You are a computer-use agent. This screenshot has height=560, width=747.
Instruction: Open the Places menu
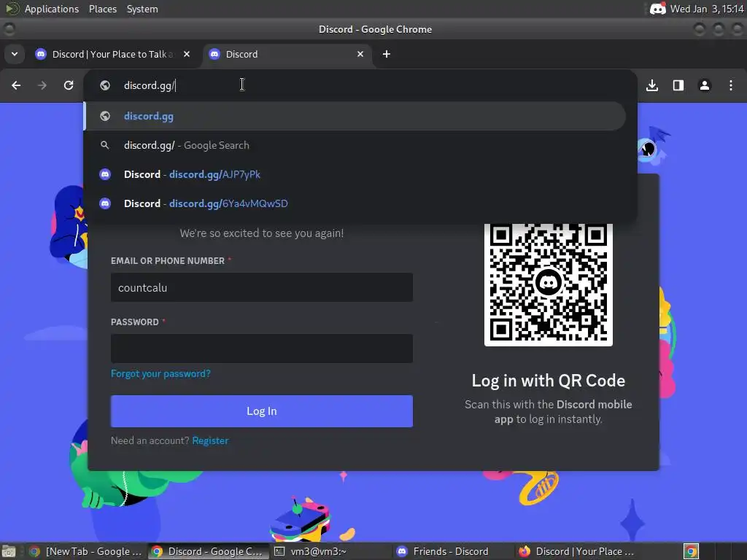(103, 9)
